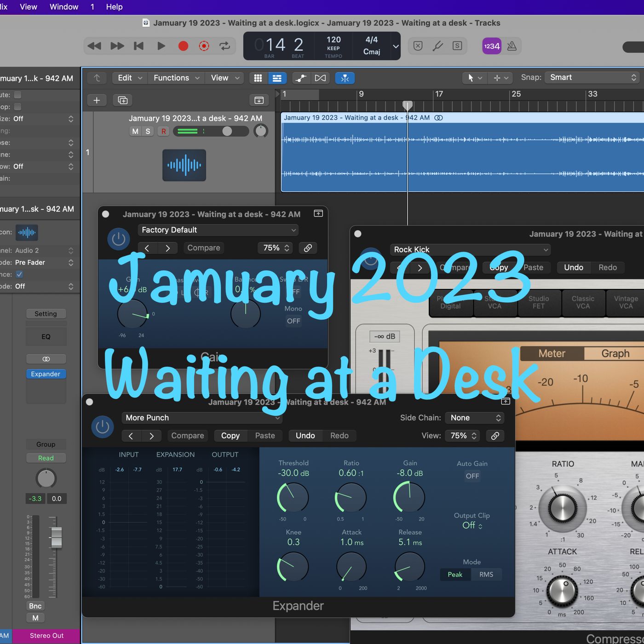Enable the metronome icon in control bar
644x644 pixels.
pyautogui.click(x=512, y=46)
